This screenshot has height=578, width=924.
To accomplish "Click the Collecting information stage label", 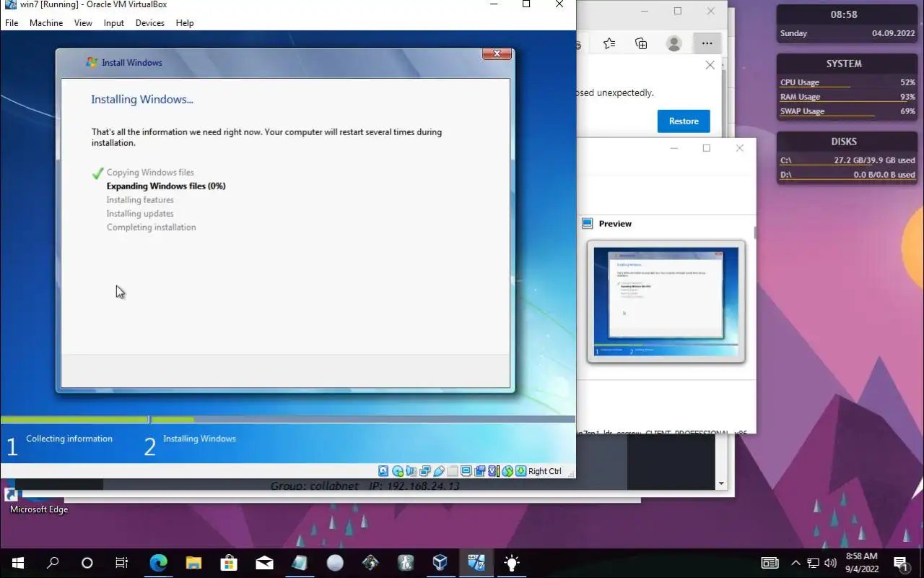I will coord(69,439).
